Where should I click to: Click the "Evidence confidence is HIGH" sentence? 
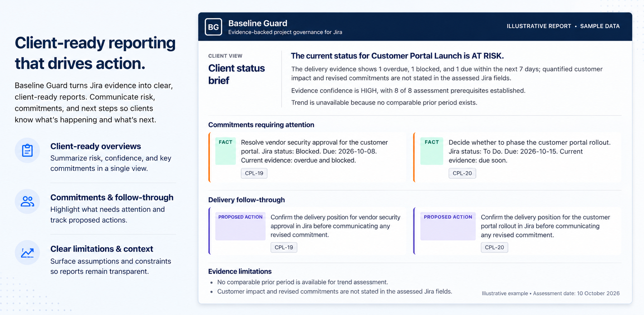pyautogui.click(x=408, y=91)
